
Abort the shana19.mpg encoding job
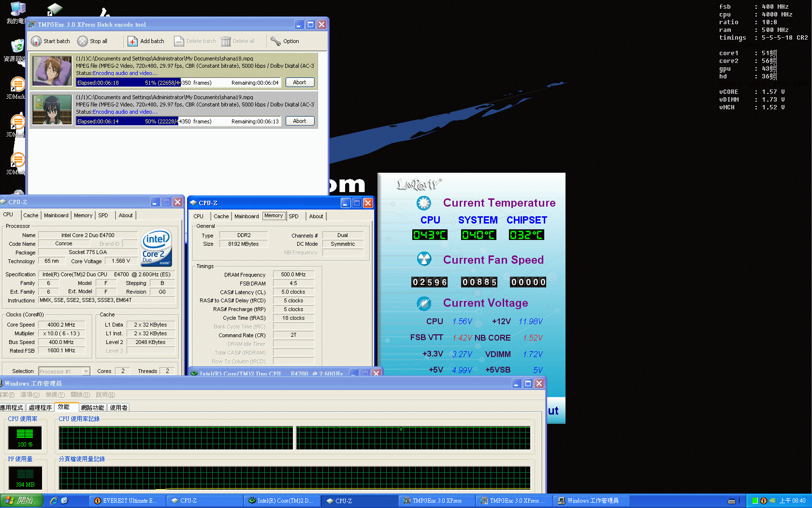300,121
